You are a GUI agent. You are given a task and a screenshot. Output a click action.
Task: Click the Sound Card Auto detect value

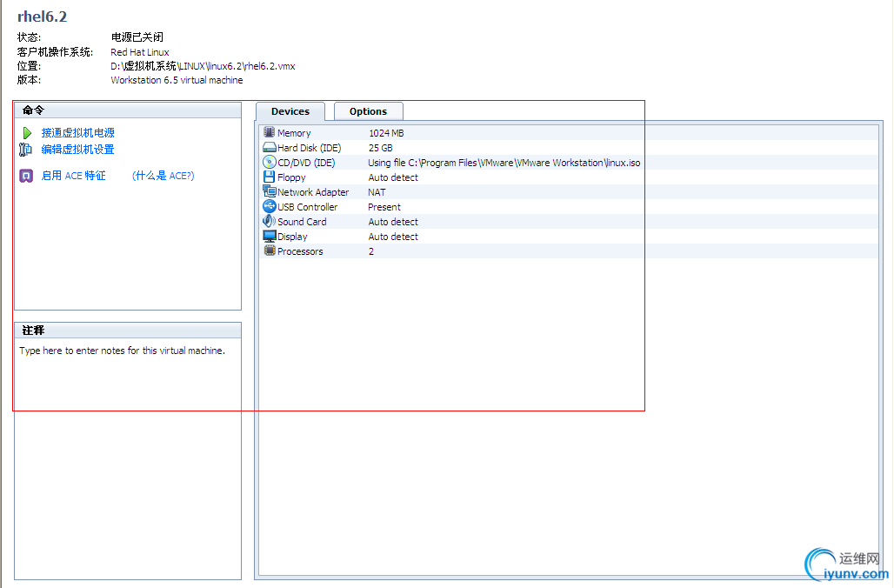click(x=393, y=222)
